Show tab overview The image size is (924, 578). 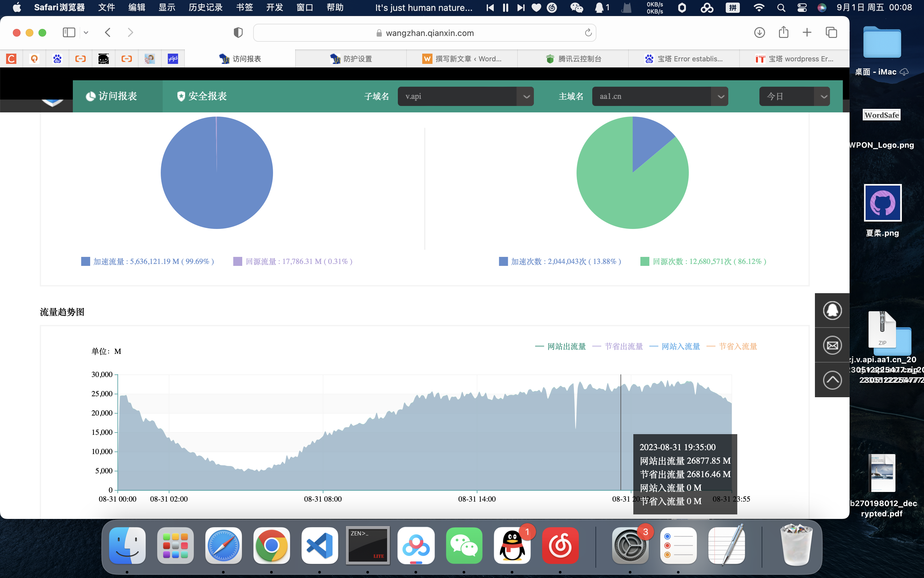pyautogui.click(x=831, y=32)
